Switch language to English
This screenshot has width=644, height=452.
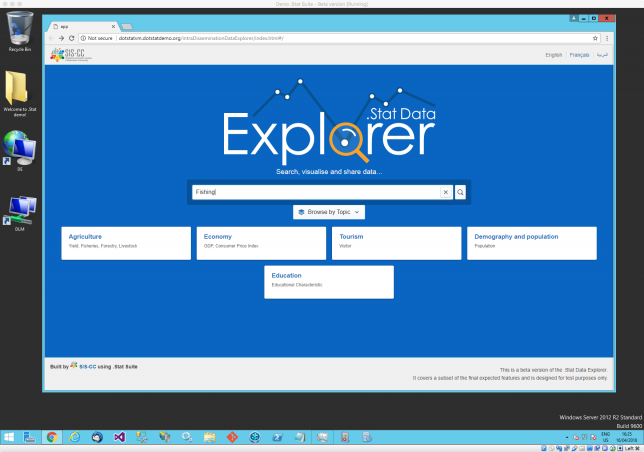pos(553,55)
